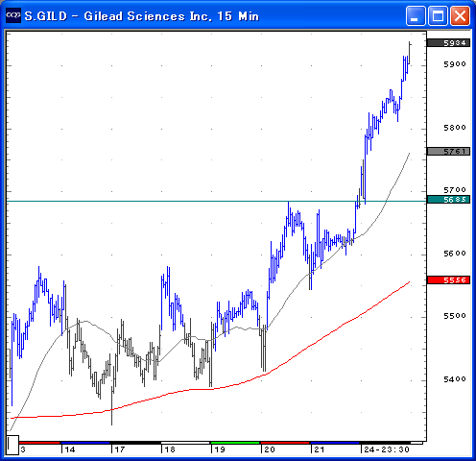The height and width of the screenshot is (461, 476).
Task: Maximize the S.GILD chart window
Action: click(x=438, y=15)
